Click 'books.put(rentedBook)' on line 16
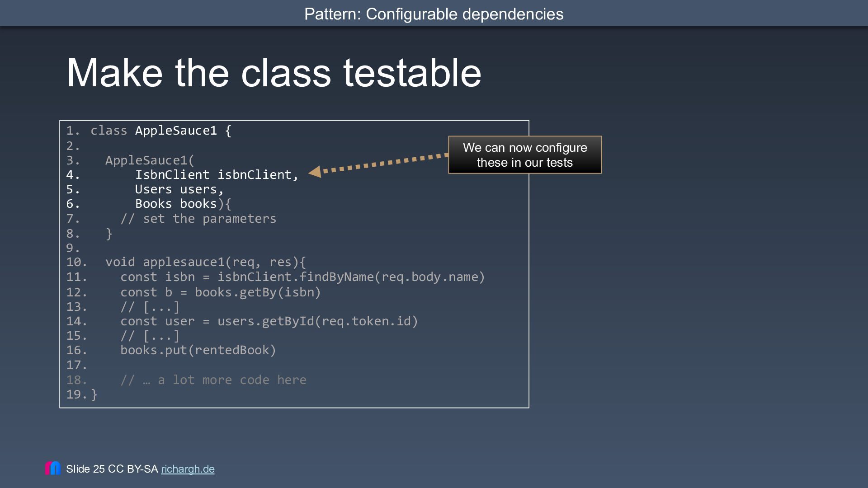Screen dimensions: 868x488 tap(198, 350)
